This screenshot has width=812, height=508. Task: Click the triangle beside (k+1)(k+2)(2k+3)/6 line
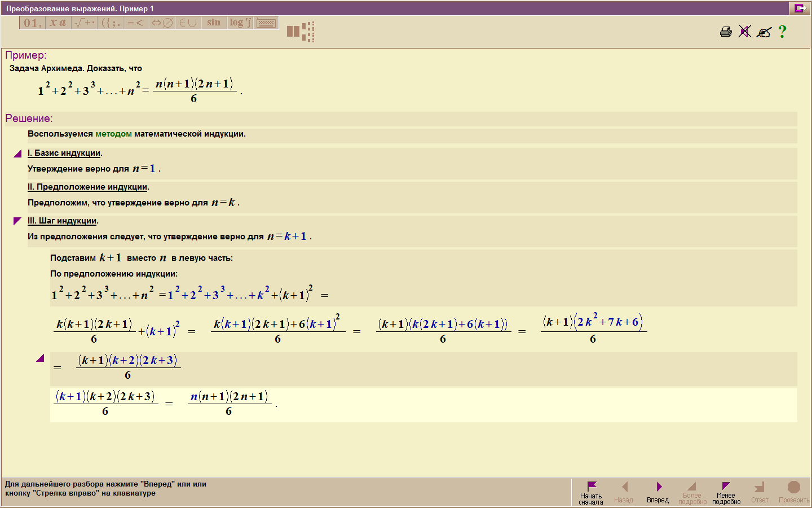tap(40, 358)
